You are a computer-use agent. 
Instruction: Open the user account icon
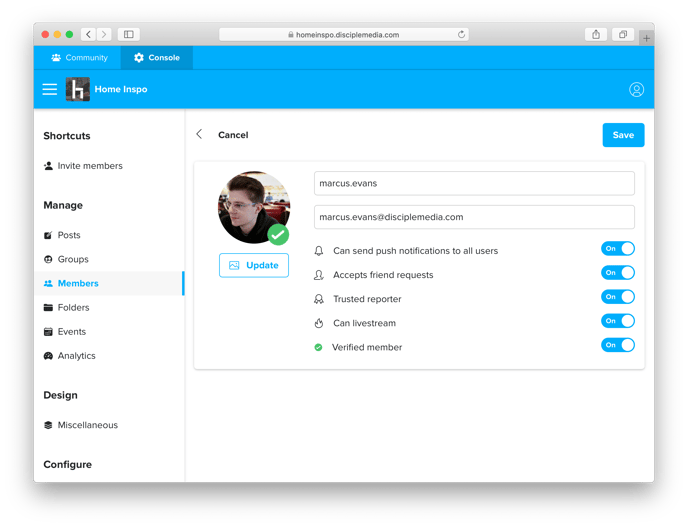coord(636,90)
